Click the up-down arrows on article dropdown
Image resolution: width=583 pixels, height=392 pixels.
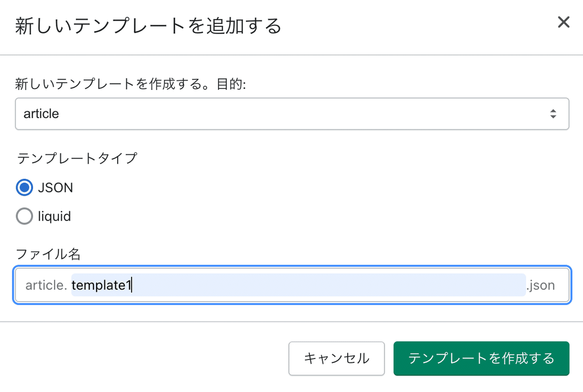(x=553, y=114)
